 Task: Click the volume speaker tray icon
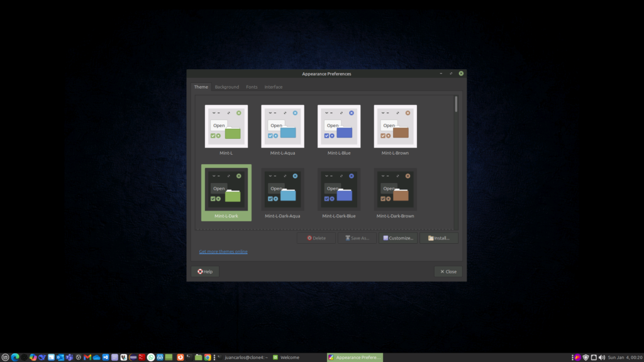602,358
